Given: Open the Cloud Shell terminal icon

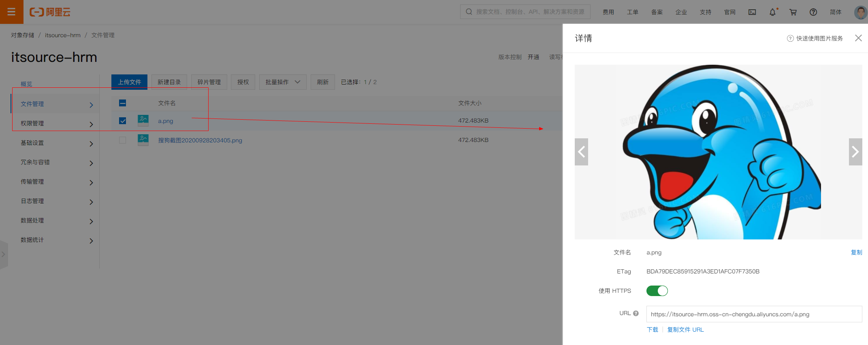Looking at the screenshot, I should point(752,12).
